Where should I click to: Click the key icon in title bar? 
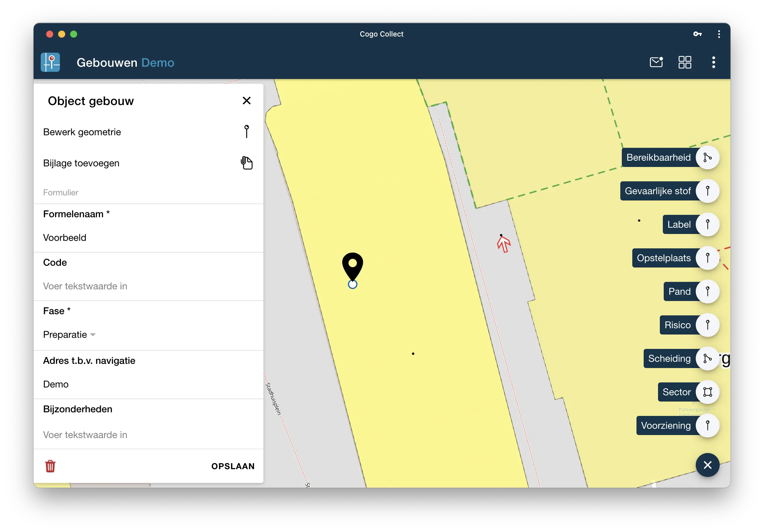click(698, 34)
